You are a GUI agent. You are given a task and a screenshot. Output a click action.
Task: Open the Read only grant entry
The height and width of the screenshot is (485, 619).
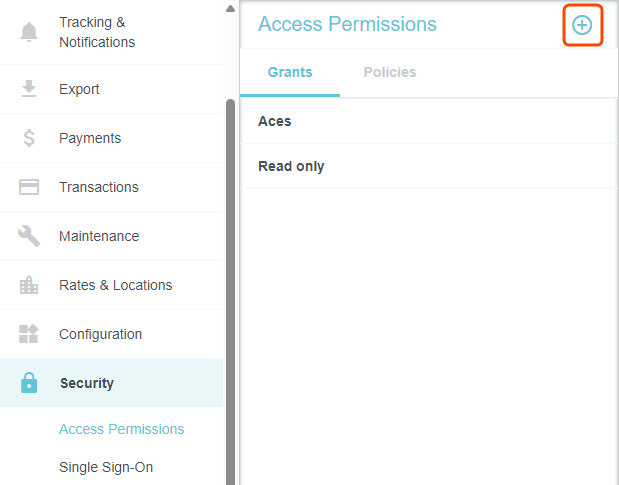coord(291,166)
